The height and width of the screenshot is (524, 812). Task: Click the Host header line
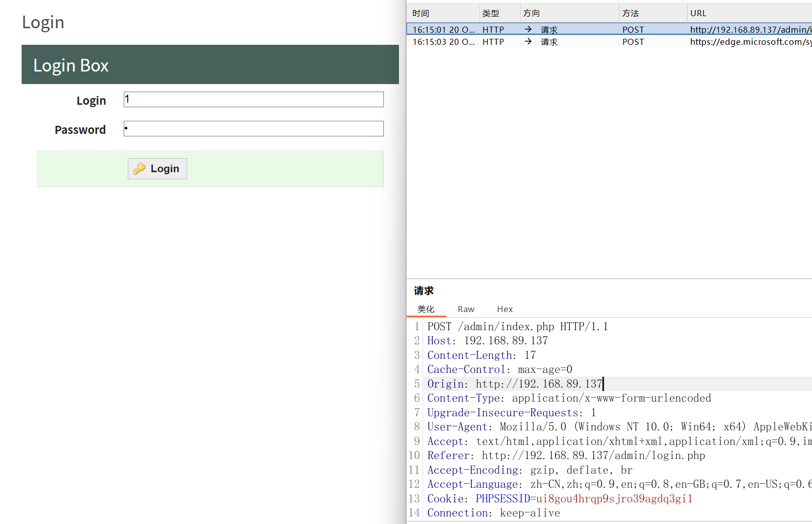tap(488, 341)
